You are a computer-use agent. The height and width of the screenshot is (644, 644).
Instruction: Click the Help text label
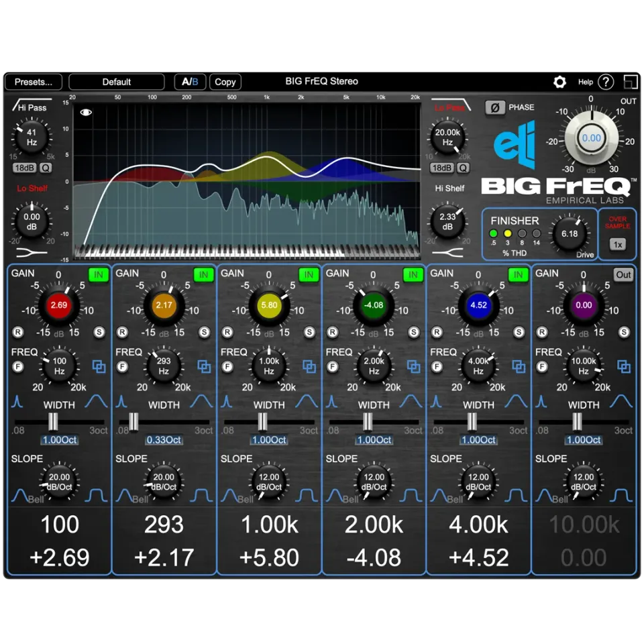pos(585,82)
